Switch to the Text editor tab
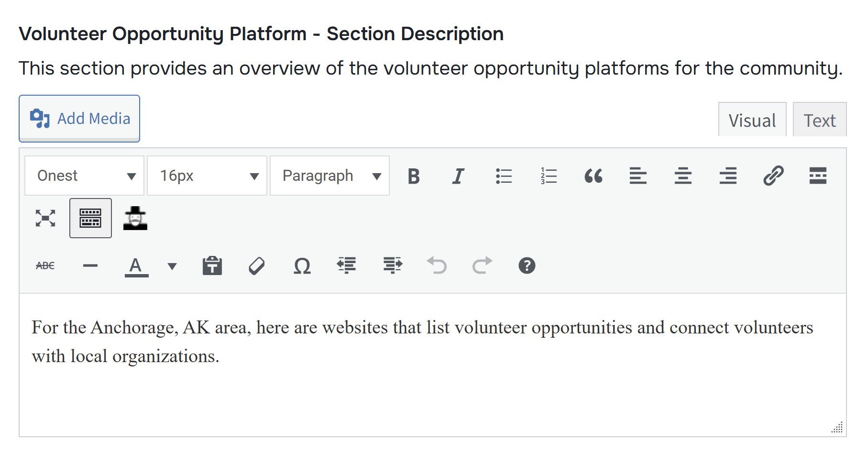 pyautogui.click(x=819, y=120)
